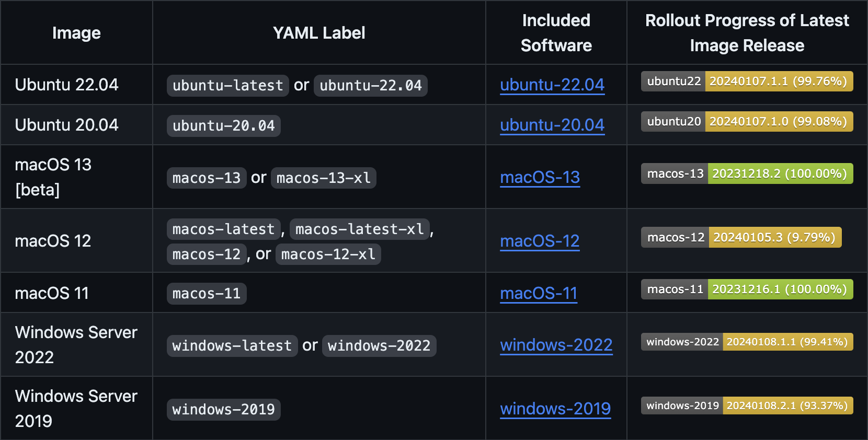Select the windows-latest label code
This screenshot has width=868, height=440.
point(232,345)
